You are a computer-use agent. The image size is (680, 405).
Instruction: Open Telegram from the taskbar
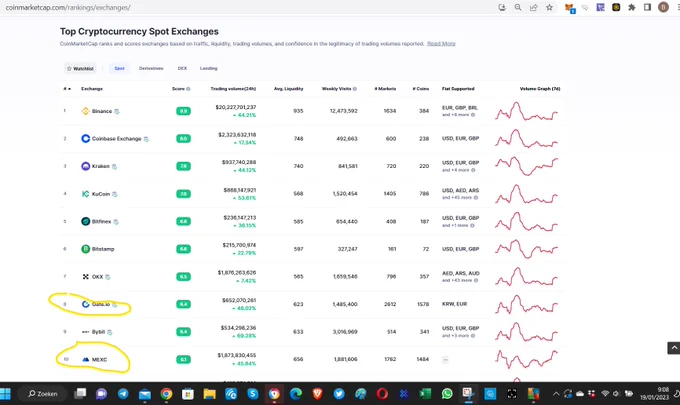pyautogui.click(x=123, y=394)
